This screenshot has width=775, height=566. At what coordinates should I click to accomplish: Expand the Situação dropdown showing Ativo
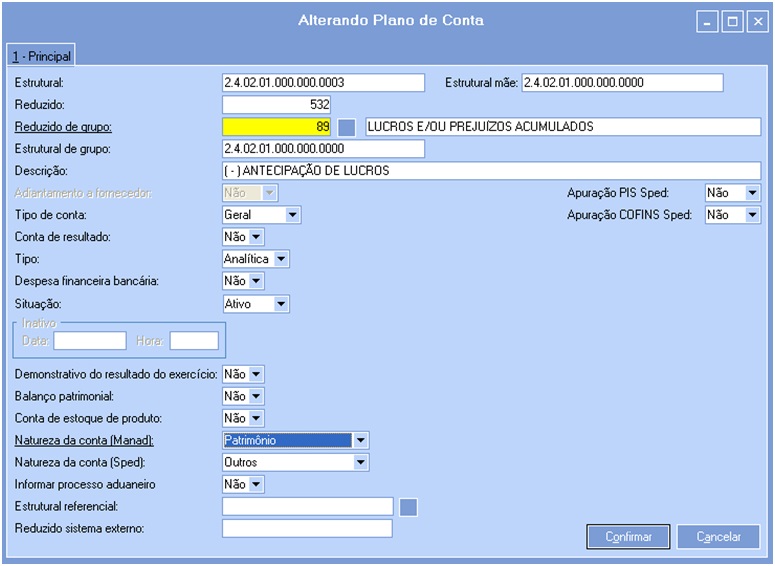click(x=281, y=304)
